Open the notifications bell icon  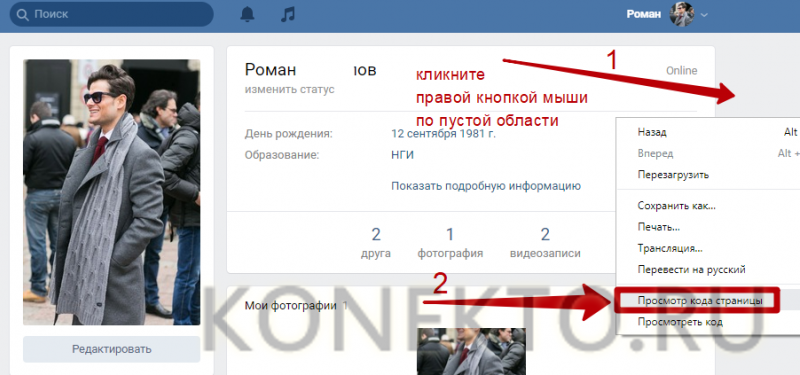247,14
